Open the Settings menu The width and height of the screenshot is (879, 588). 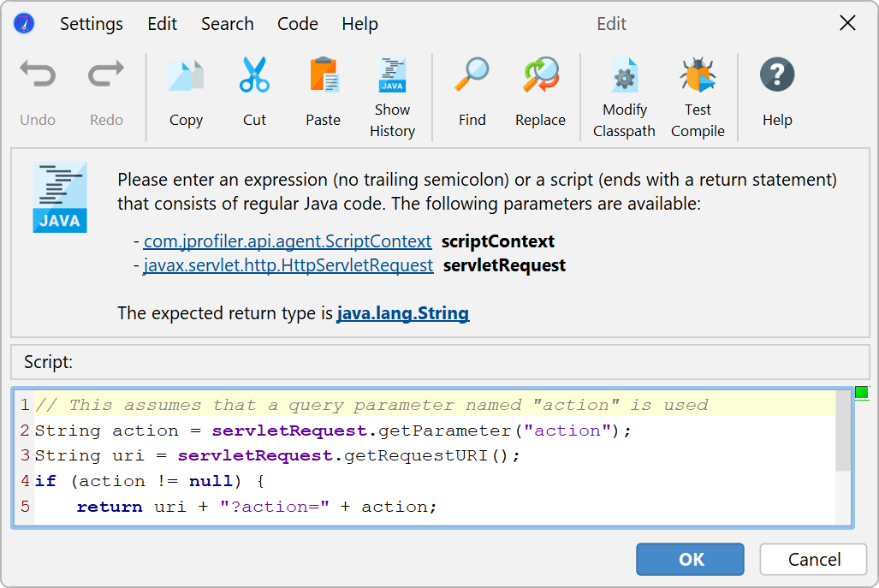(x=92, y=24)
